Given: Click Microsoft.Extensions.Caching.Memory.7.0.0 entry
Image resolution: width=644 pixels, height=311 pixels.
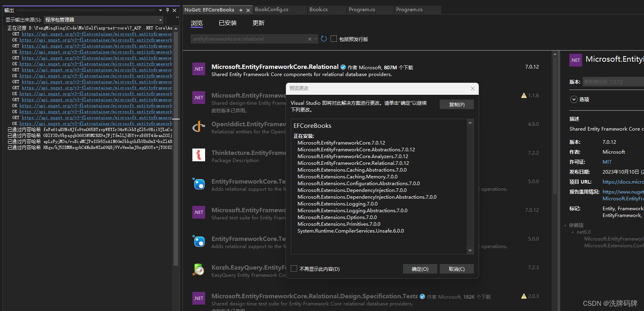Looking at the screenshot, I should [347, 177].
